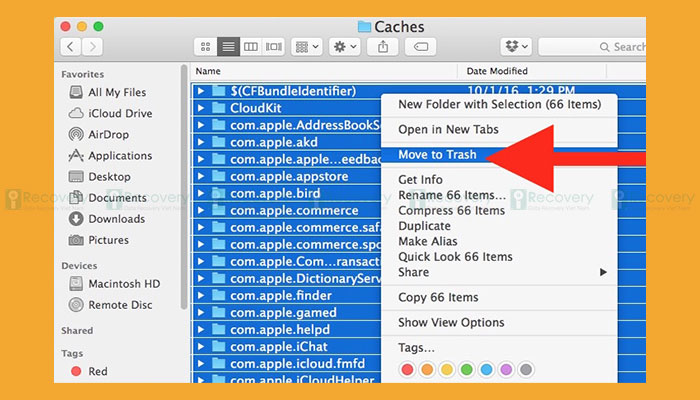Choose Move to Trash
This screenshot has height=400, width=700.
click(499, 155)
